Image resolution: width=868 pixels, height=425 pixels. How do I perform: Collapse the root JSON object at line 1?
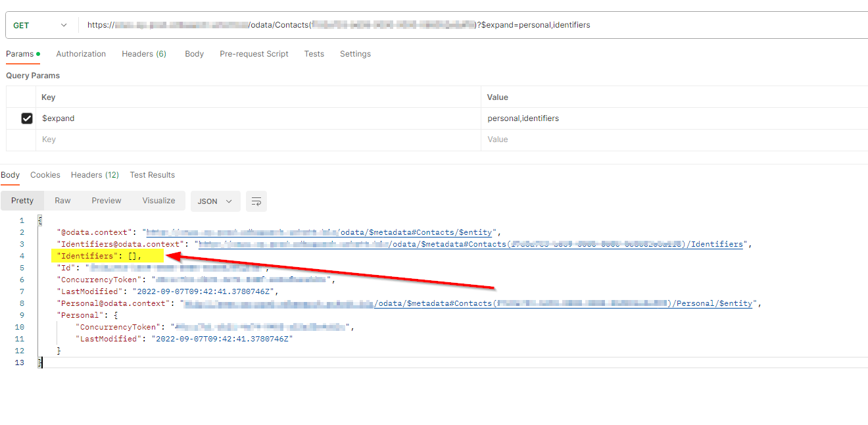pos(39,219)
